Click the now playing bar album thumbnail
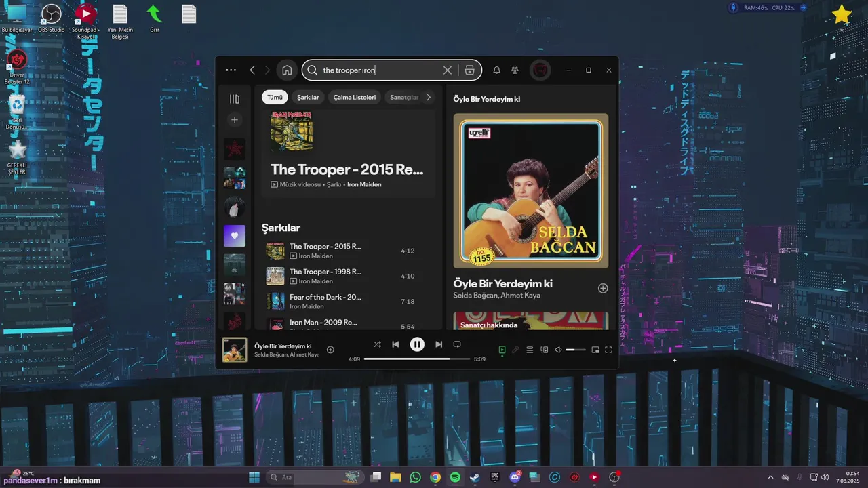 coord(235,350)
